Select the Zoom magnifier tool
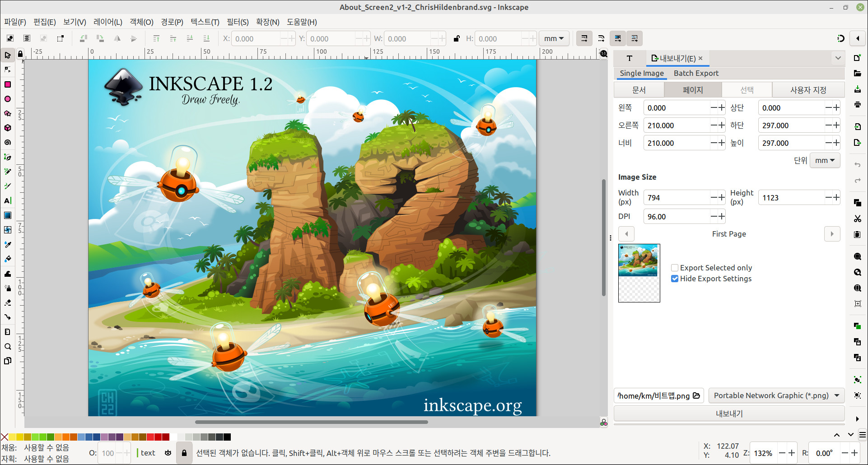 pos(8,346)
